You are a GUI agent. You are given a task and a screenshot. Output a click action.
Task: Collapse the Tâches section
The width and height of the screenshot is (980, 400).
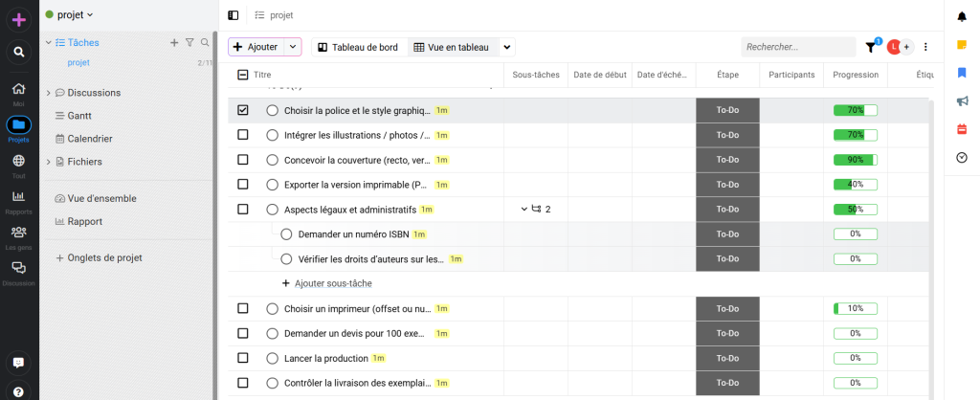pyautogui.click(x=48, y=42)
